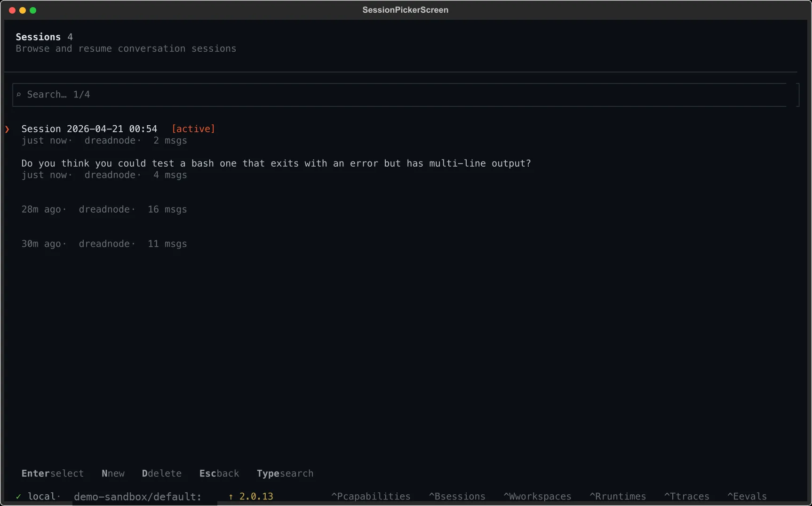Viewport: 812px width, 506px height.
Task: Click the yellow minimize window button
Action: (x=23, y=10)
